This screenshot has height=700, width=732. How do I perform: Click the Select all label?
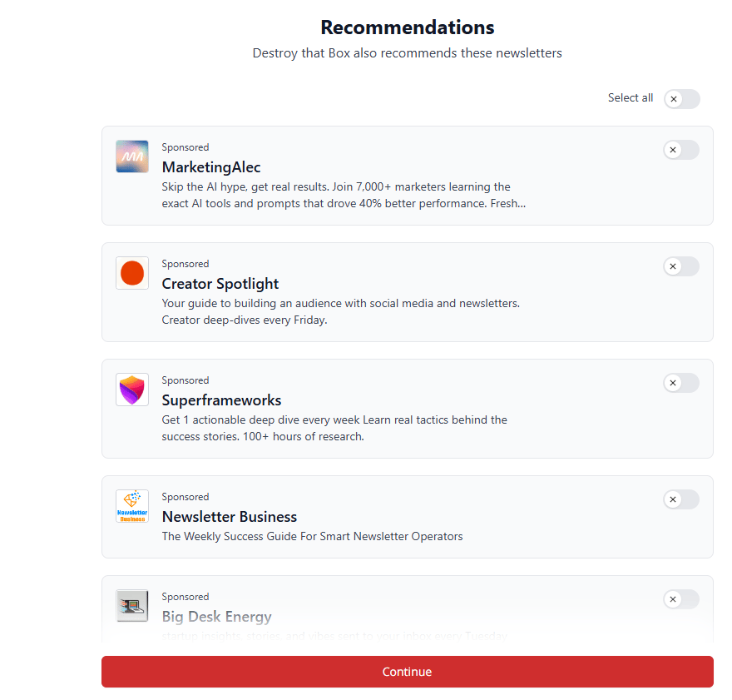630,98
